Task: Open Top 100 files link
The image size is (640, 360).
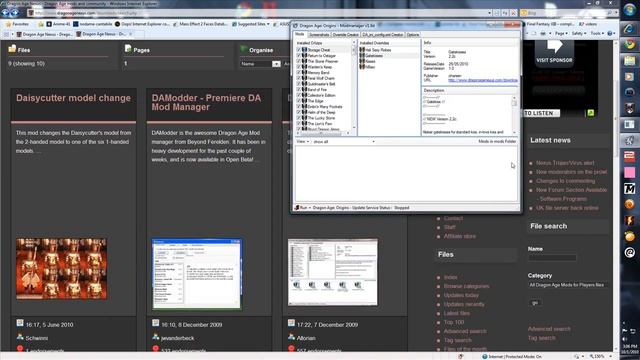Action: [454, 322]
